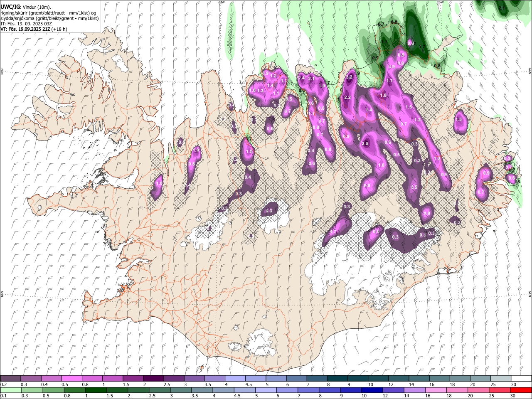Pick the bright pink 0.5 snow swatch
This screenshot has height=399, width=532.
71,378
